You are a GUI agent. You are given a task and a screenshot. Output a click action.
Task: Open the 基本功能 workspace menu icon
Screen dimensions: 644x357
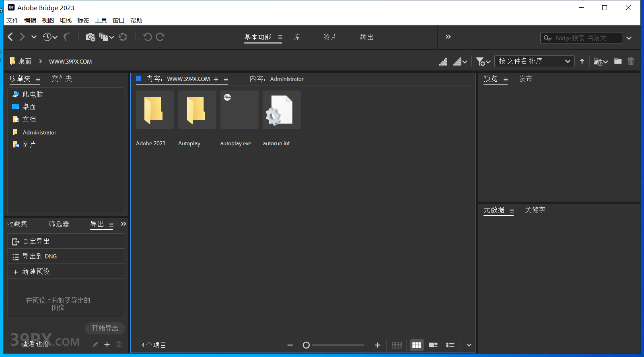pyautogui.click(x=280, y=37)
